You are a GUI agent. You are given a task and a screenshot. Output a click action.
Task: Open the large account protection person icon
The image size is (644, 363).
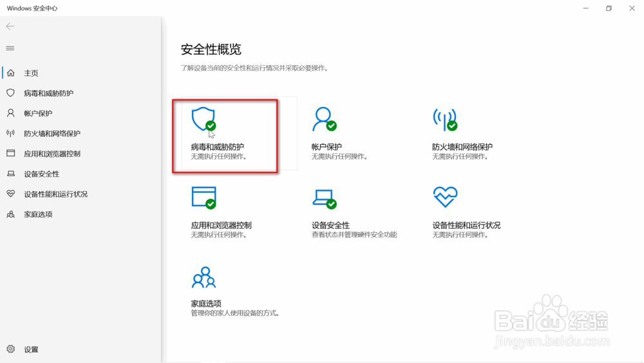[x=324, y=119]
